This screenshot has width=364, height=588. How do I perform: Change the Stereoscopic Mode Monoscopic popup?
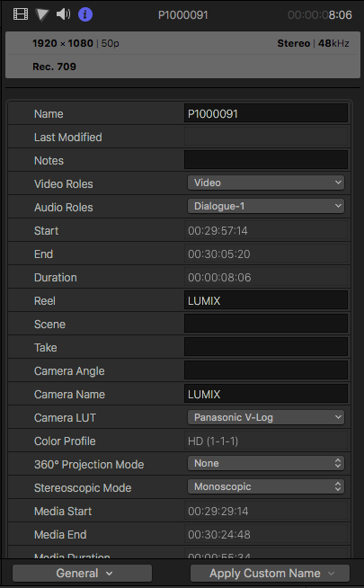coord(266,486)
